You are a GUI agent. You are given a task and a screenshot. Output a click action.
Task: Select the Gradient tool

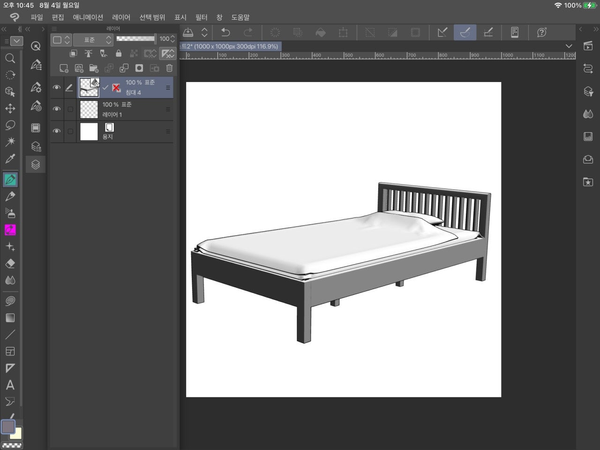[x=11, y=317]
